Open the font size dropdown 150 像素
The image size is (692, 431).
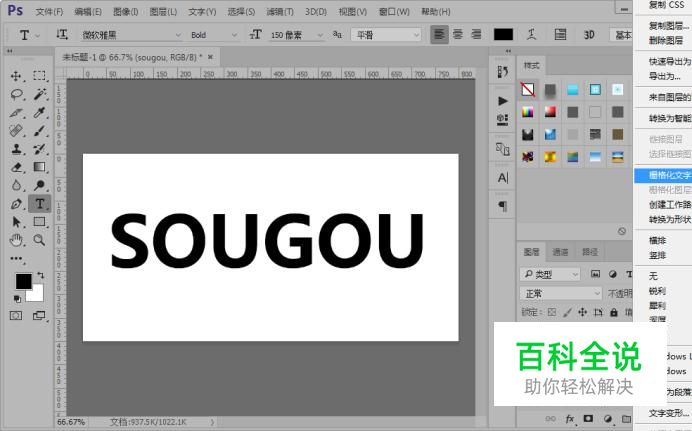[x=297, y=35]
